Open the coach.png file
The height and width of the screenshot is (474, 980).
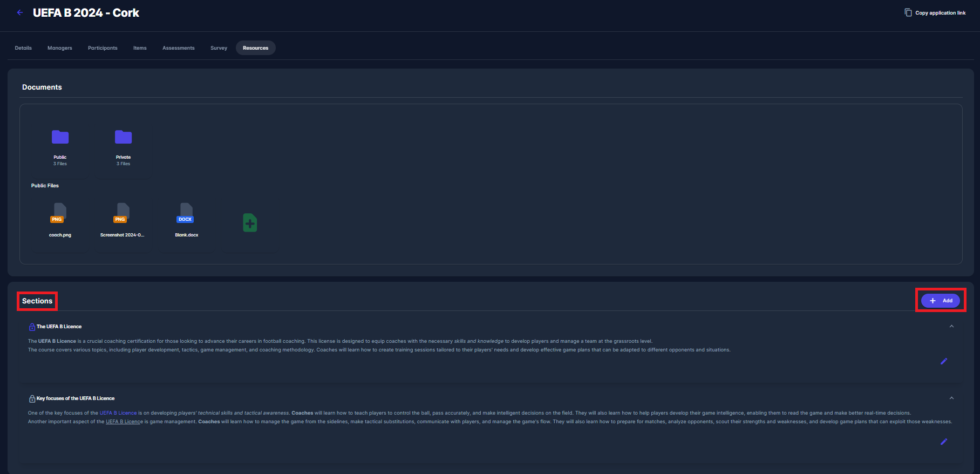(59, 213)
